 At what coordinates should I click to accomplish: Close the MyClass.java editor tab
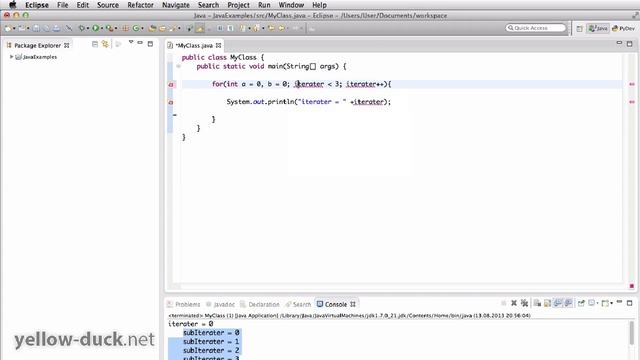(x=218, y=45)
